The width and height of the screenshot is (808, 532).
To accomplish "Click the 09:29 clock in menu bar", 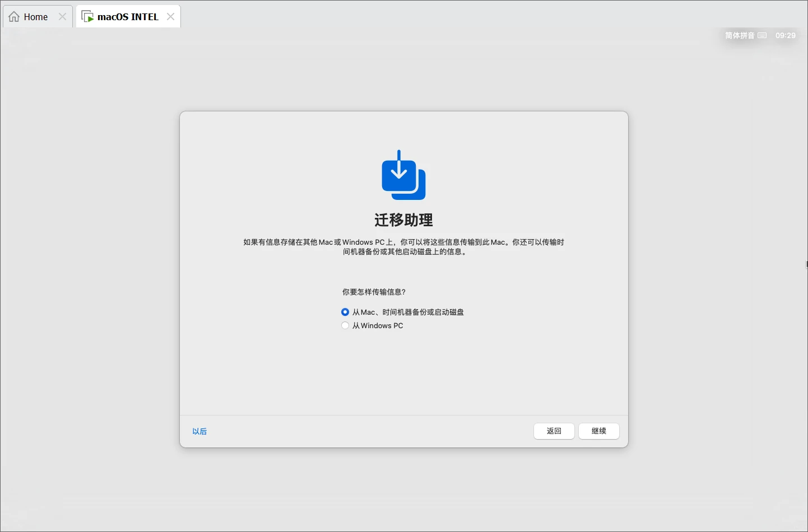I will coord(786,35).
